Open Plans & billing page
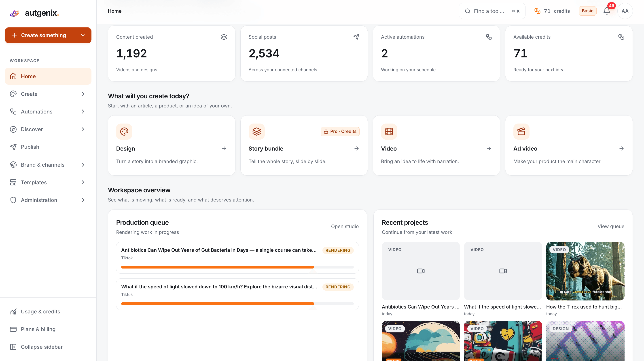The width and height of the screenshot is (644, 361). coord(48,329)
